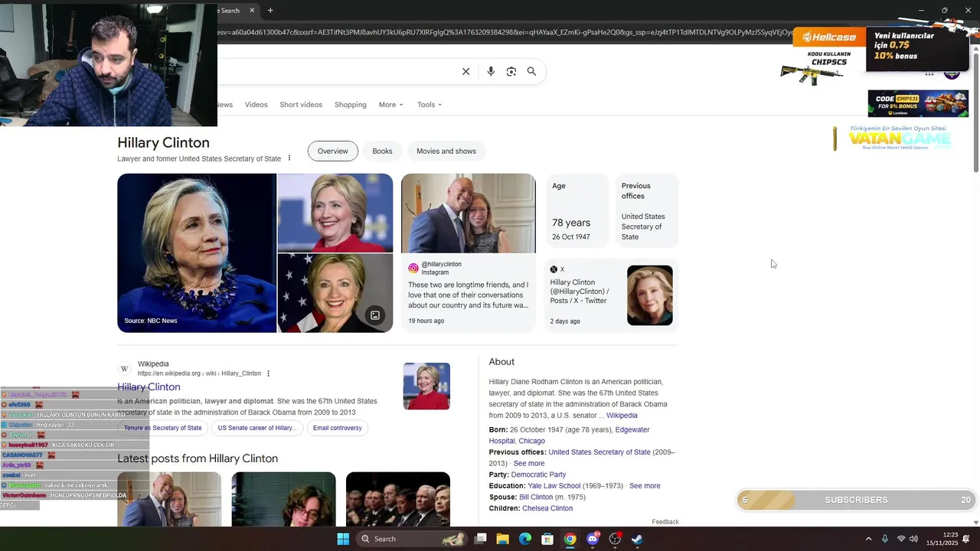Viewport: 980px width, 551px height.
Task: Close the current Chrome tab
Action: tap(252, 10)
